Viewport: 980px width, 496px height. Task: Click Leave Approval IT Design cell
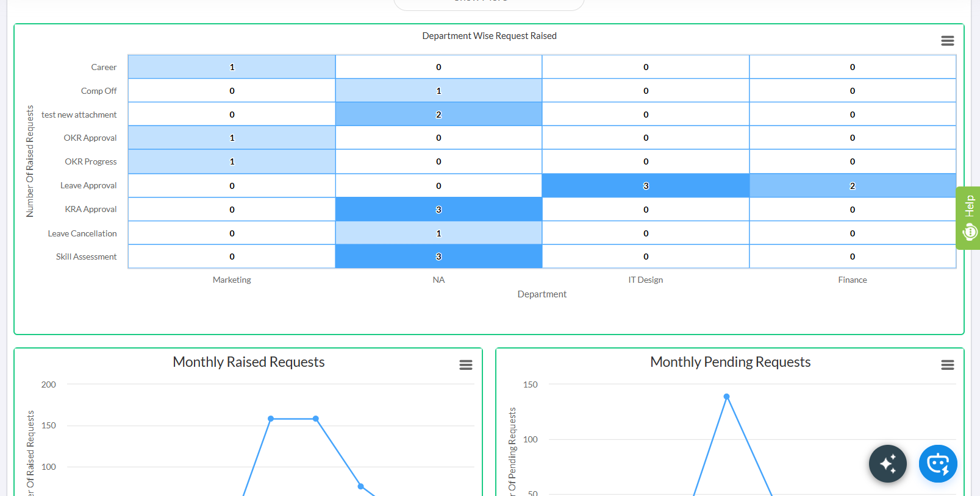click(x=646, y=186)
